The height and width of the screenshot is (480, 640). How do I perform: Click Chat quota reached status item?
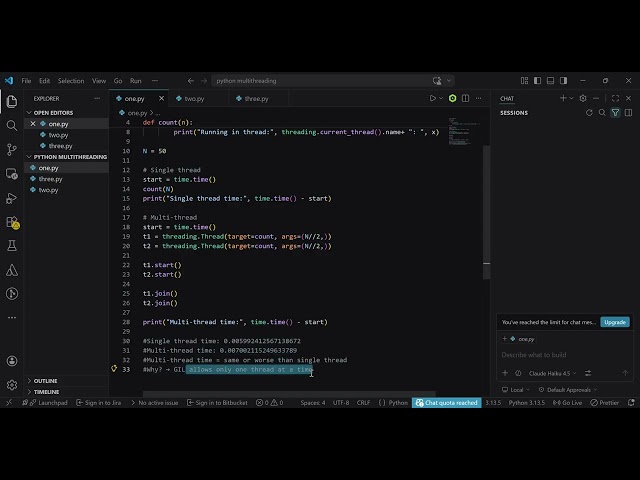pos(447,402)
